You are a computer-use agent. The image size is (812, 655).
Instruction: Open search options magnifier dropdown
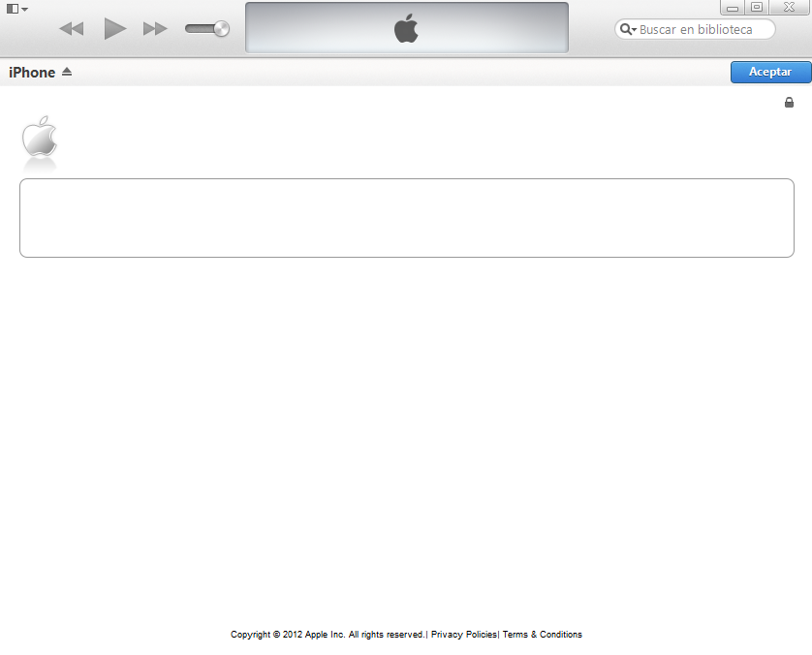628,29
